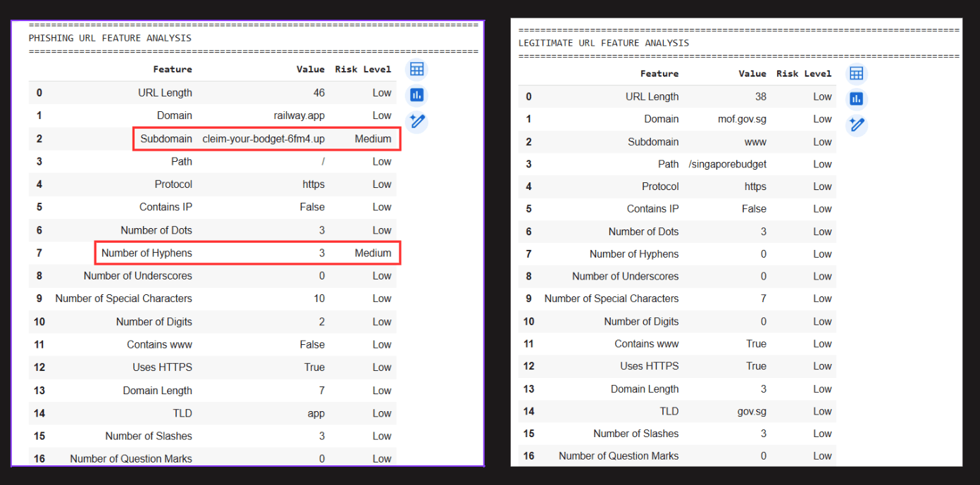Image resolution: width=980 pixels, height=485 pixels.
Task: Click the Number of Question Marks label in legitimate table
Action: [x=619, y=456]
